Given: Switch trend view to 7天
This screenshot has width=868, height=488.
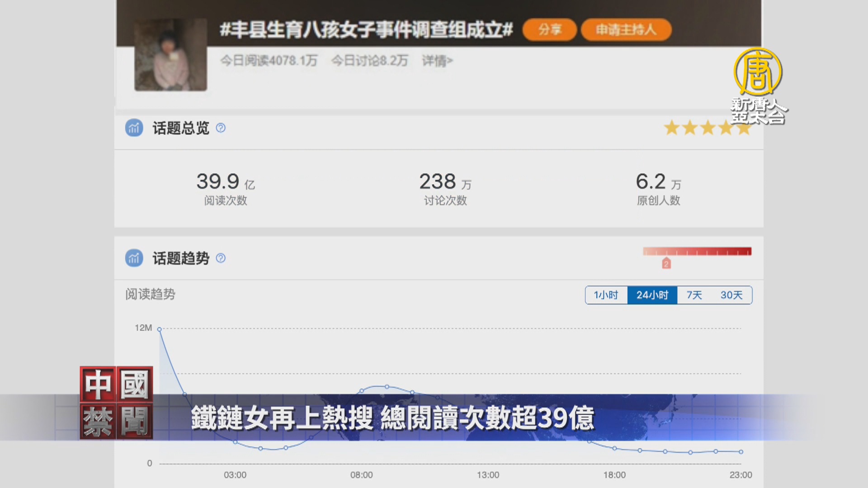Looking at the screenshot, I should click(694, 295).
